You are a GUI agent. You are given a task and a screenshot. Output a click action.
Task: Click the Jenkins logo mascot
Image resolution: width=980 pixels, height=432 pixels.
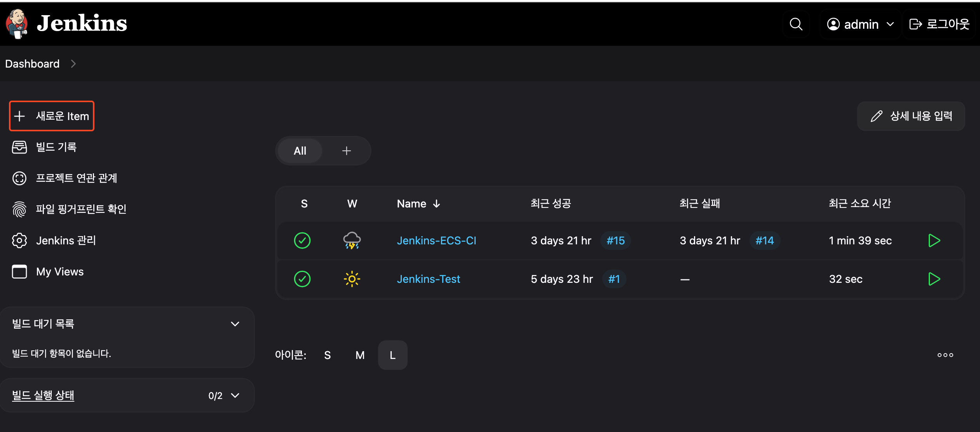(17, 24)
